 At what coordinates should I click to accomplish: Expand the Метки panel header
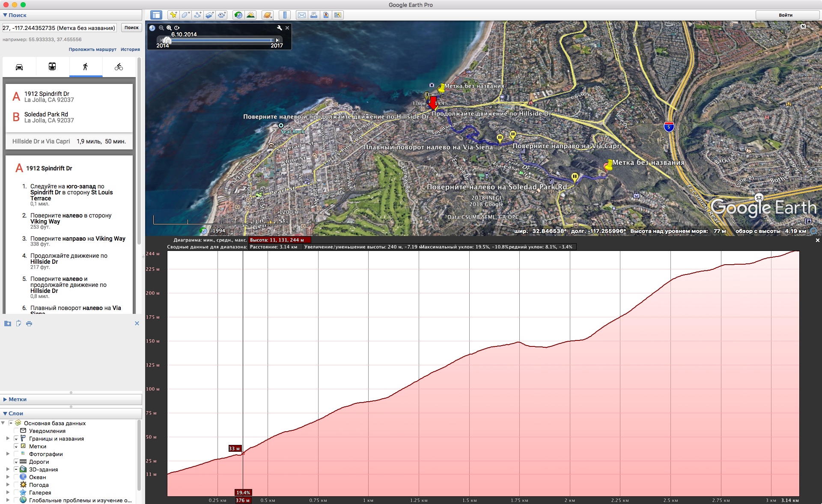71,399
